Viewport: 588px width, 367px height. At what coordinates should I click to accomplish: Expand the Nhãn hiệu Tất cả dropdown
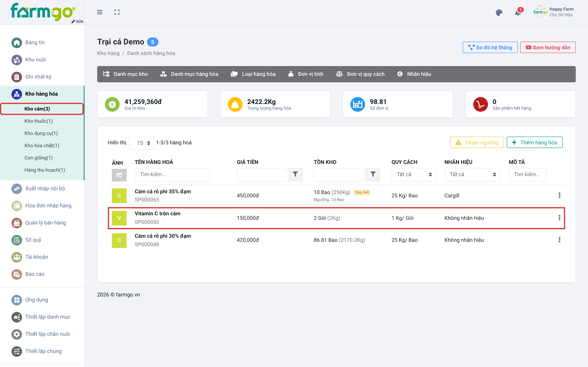(472, 174)
